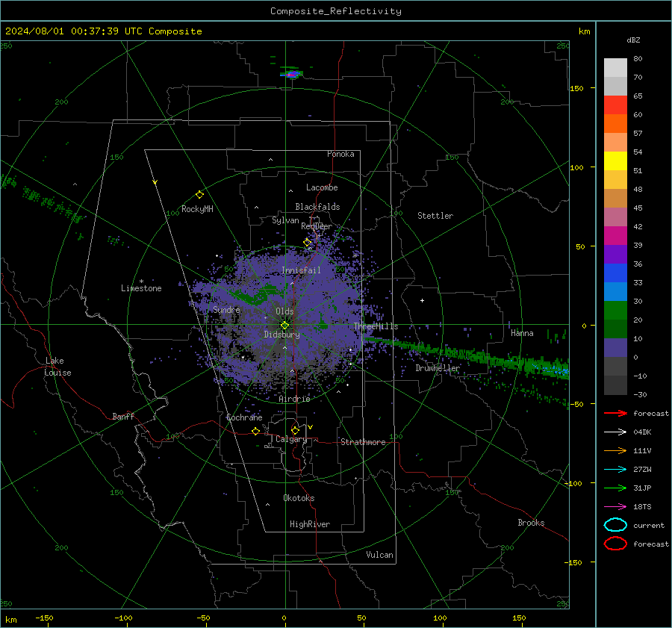672x628 pixels.
Task: Click the Stettler town label
Action: [435, 216]
